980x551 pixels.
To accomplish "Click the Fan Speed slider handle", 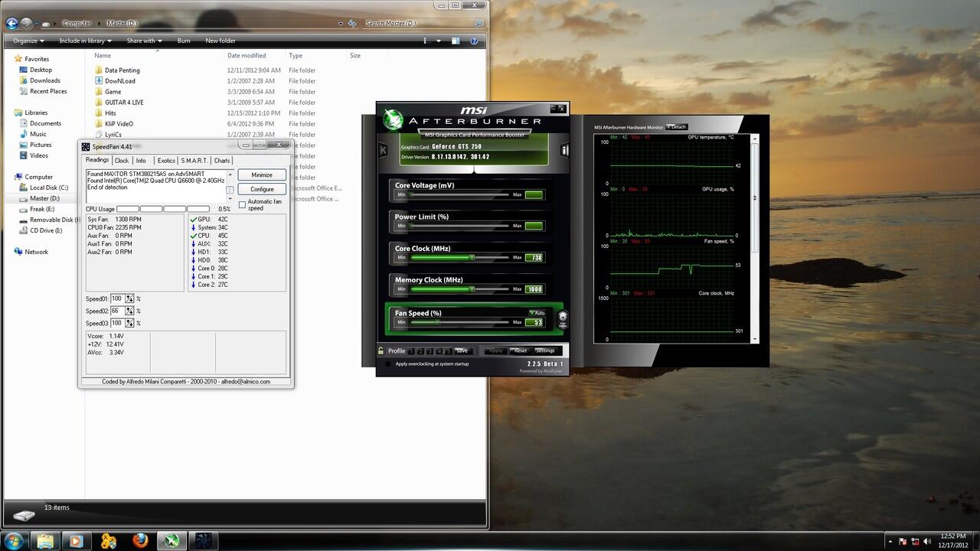I will point(438,322).
